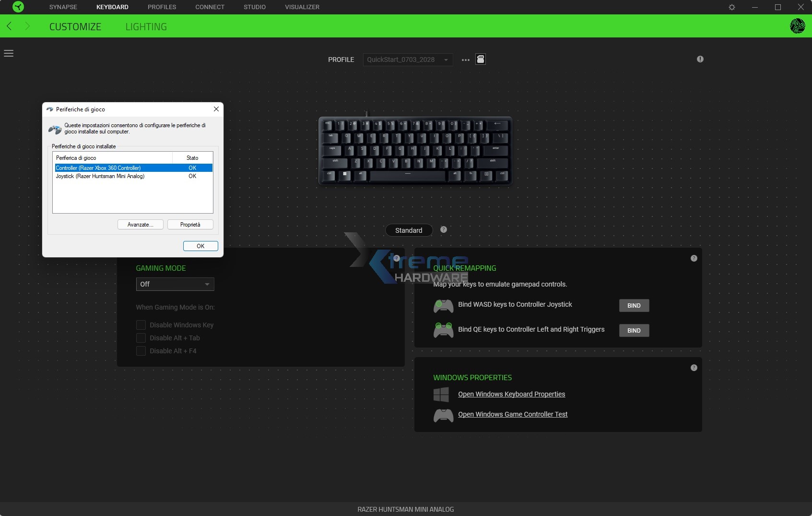Open Windows Game Controller Test link
The width and height of the screenshot is (812, 516).
(513, 414)
